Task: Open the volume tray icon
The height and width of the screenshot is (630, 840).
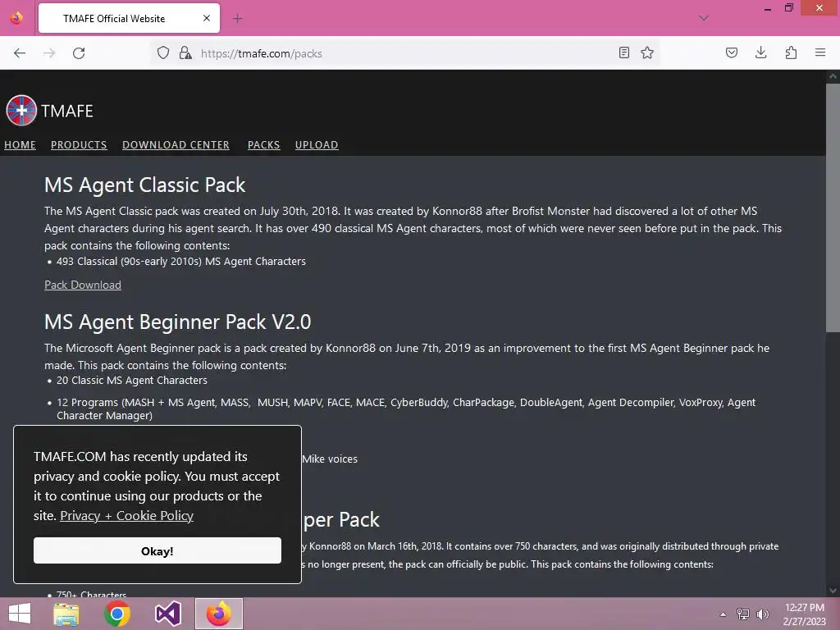Action: (762, 614)
